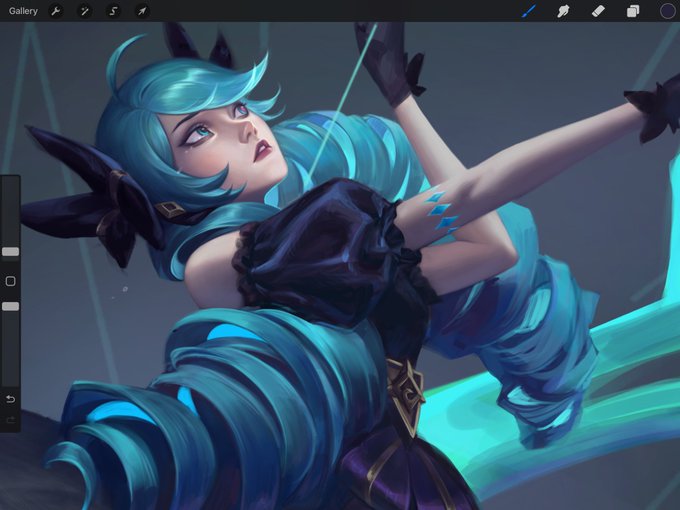Select the Eraser tool
The width and height of the screenshot is (680, 510).
pyautogui.click(x=598, y=11)
